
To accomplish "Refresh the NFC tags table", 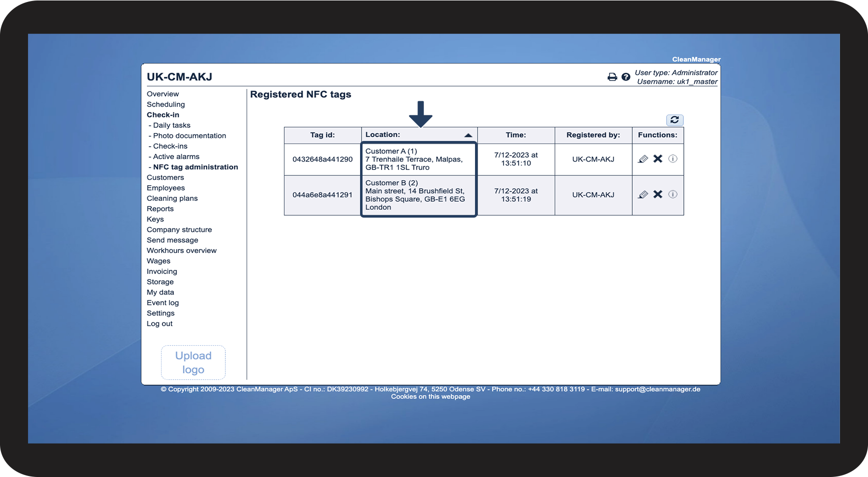I will pyautogui.click(x=674, y=120).
